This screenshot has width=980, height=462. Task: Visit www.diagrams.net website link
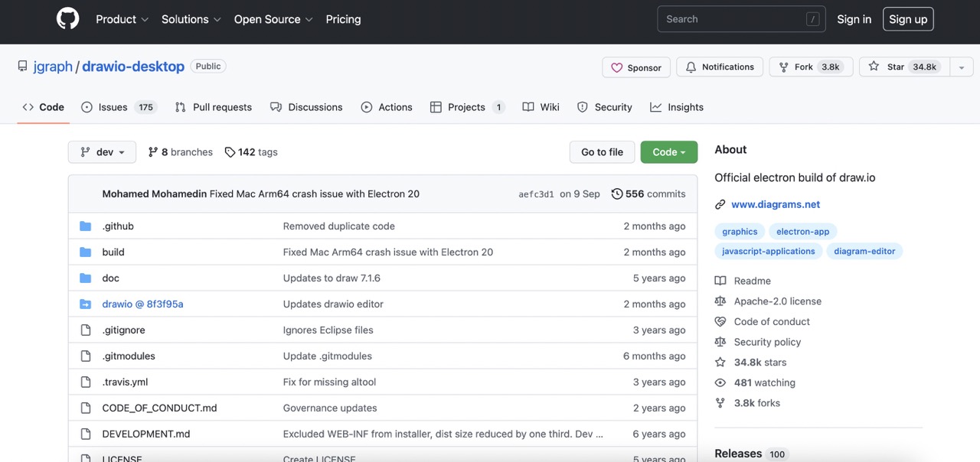[776, 204]
